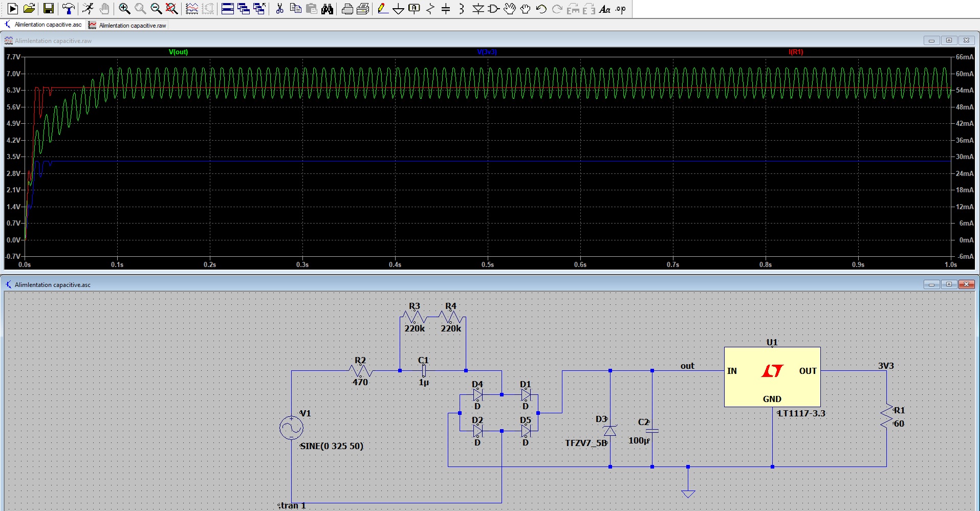Select the Resistor component tool

430,9
